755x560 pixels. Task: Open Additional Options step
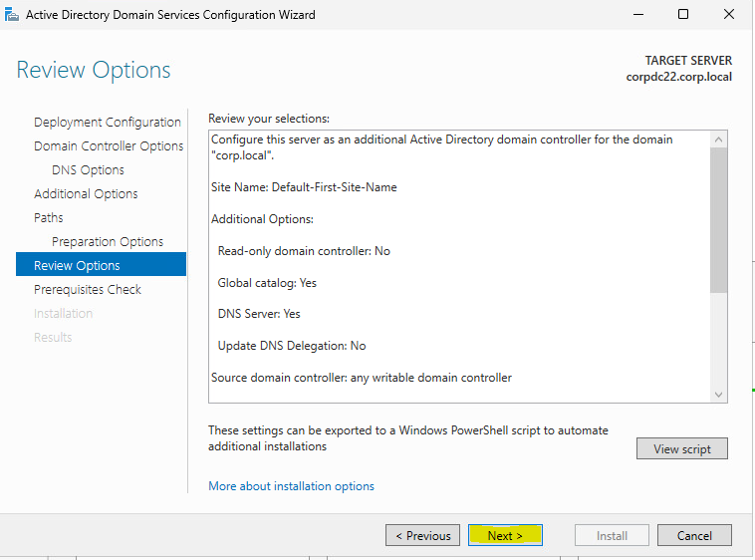point(86,193)
